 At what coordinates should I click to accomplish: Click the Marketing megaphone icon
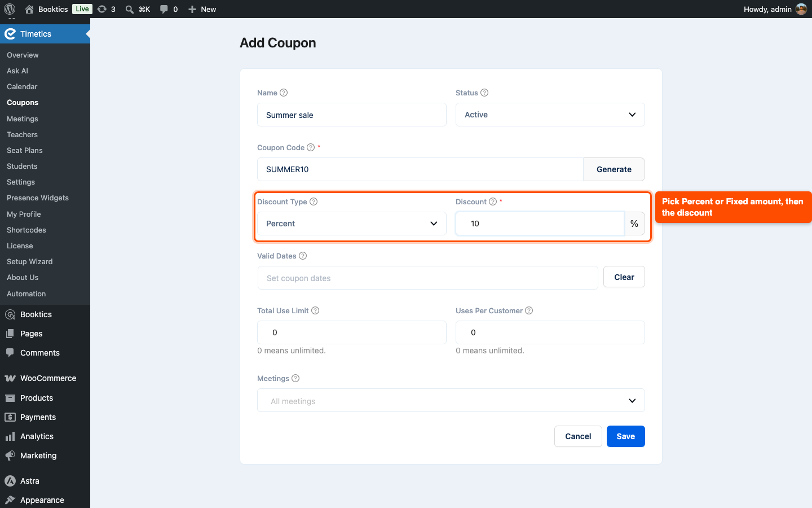(x=10, y=456)
